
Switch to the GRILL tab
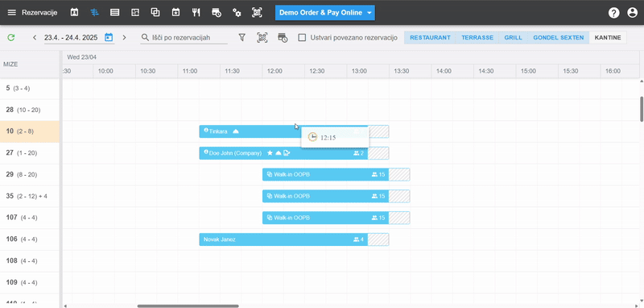514,37
